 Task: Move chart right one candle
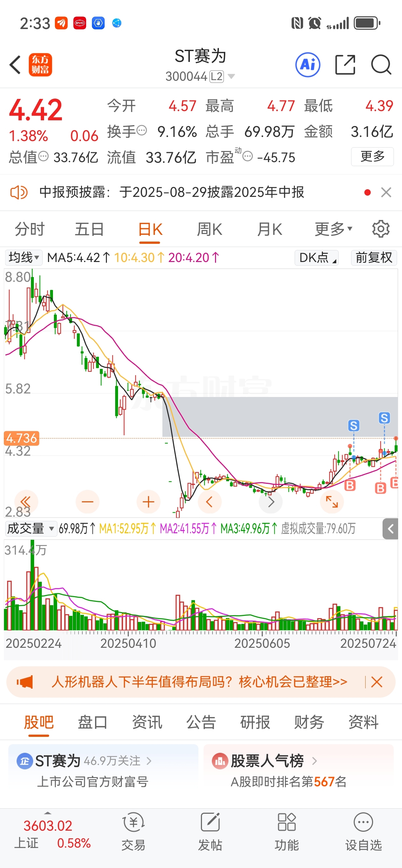271,502
